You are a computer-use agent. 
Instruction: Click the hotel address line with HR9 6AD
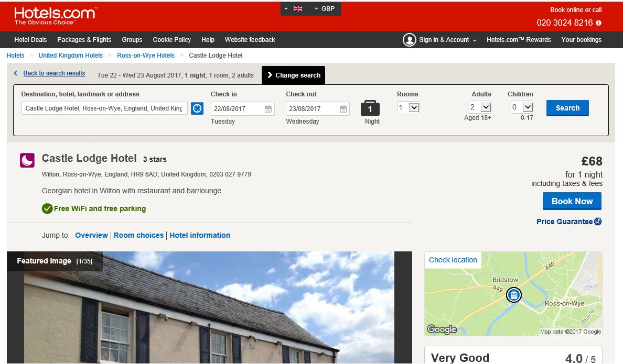(x=147, y=174)
